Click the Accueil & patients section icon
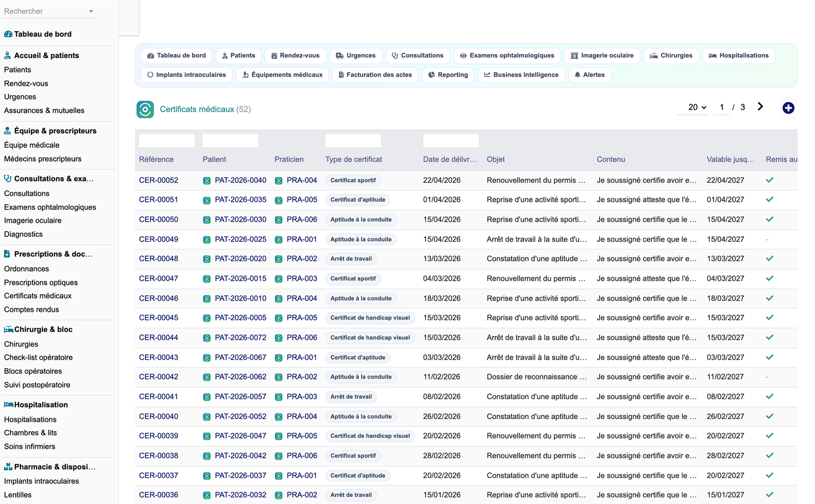 coord(7,56)
